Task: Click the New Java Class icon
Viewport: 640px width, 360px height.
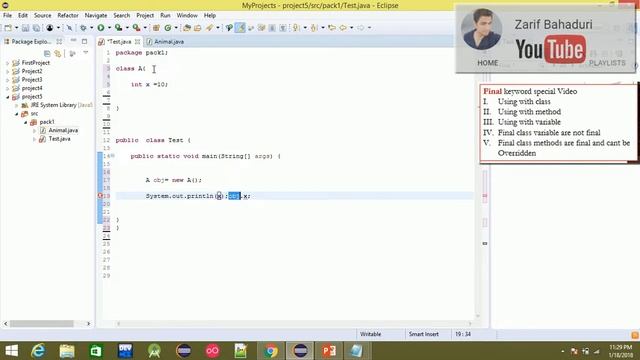Action: click(168, 28)
